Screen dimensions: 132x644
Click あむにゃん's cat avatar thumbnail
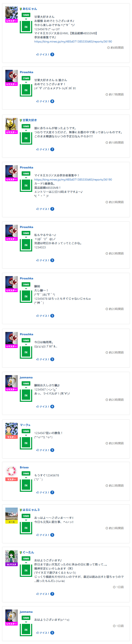[11, 13]
